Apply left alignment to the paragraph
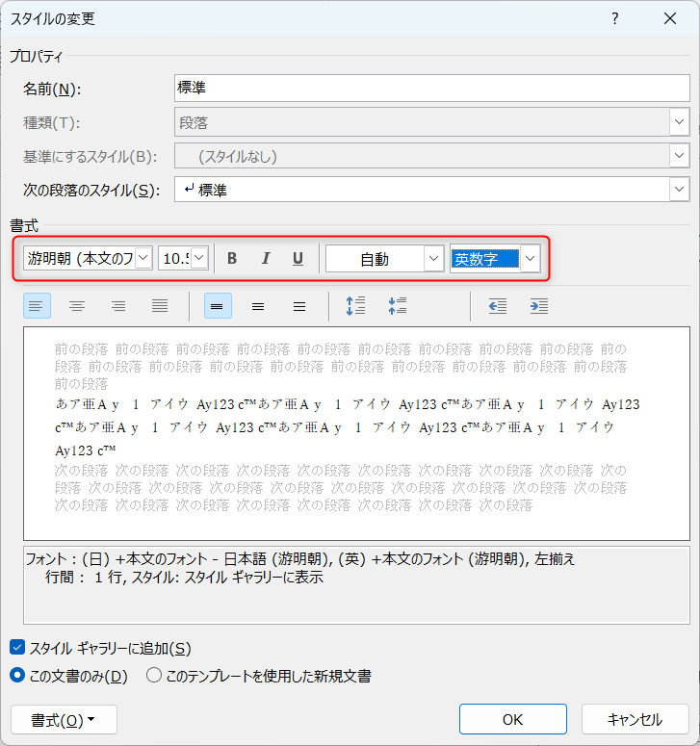Screen dimensions: 700x746 [36, 306]
